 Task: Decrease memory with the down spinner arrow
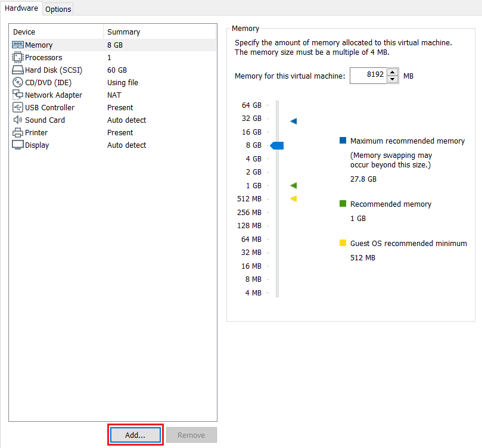click(392, 79)
